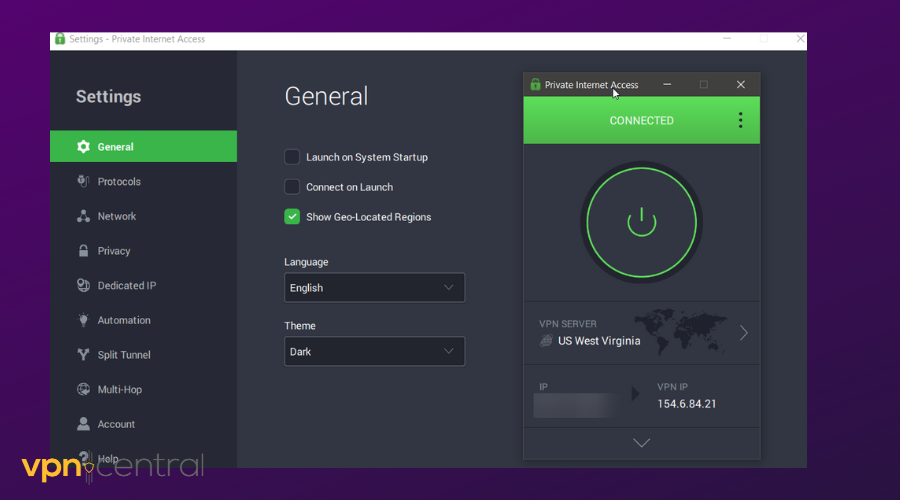Close the Settings window
This screenshot has width=900, height=500.
(x=800, y=38)
